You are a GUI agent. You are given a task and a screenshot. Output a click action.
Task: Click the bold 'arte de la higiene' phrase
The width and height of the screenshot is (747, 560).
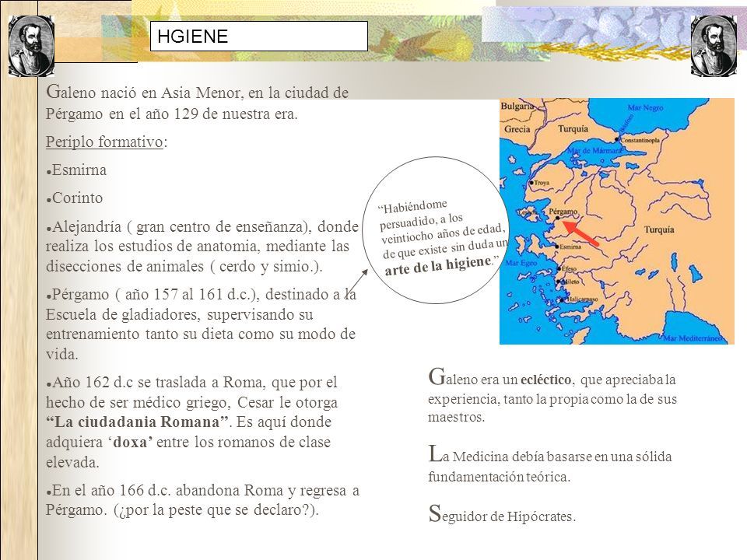pos(438,266)
